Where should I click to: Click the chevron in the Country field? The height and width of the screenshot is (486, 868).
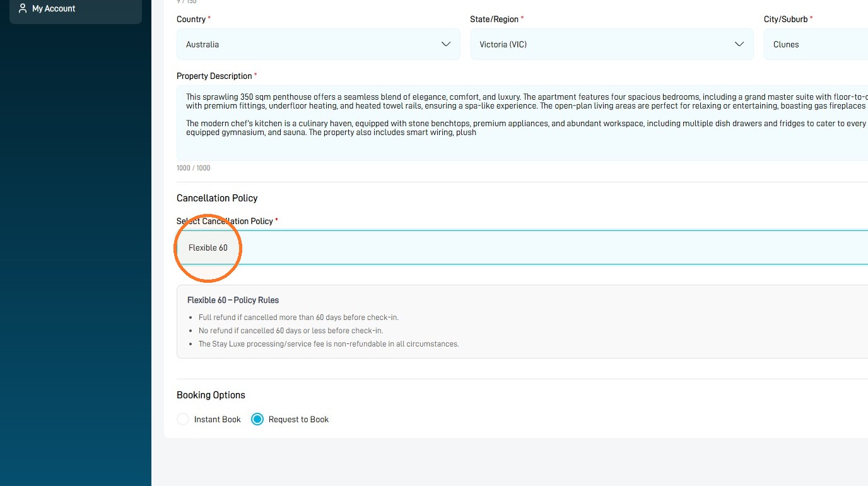click(x=446, y=44)
